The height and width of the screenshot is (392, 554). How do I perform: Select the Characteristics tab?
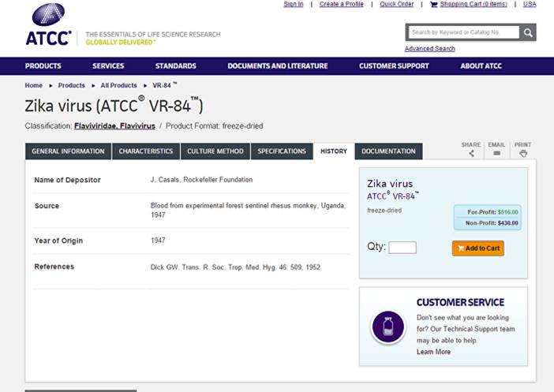[x=145, y=151]
